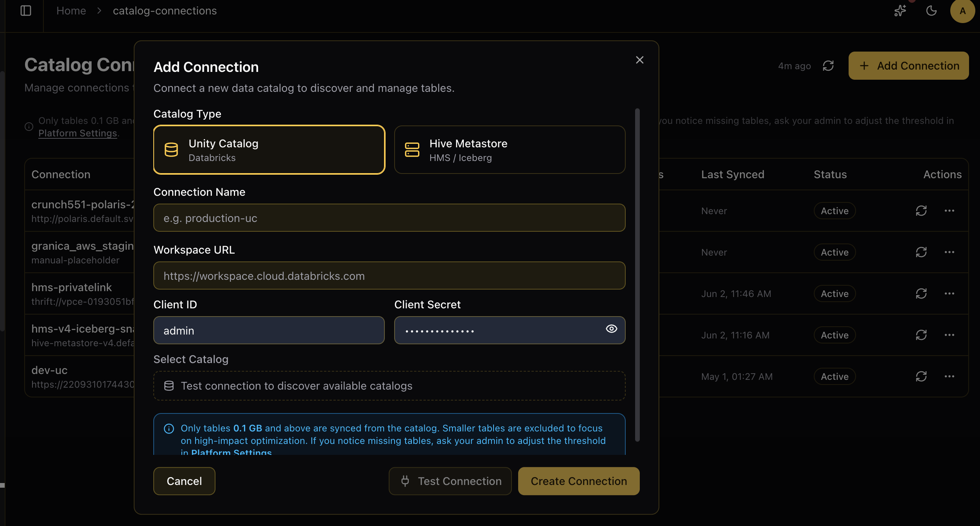Screen dimensions: 980x526
Task: Show the Client Secret with eye icon
Action: pyautogui.click(x=612, y=329)
